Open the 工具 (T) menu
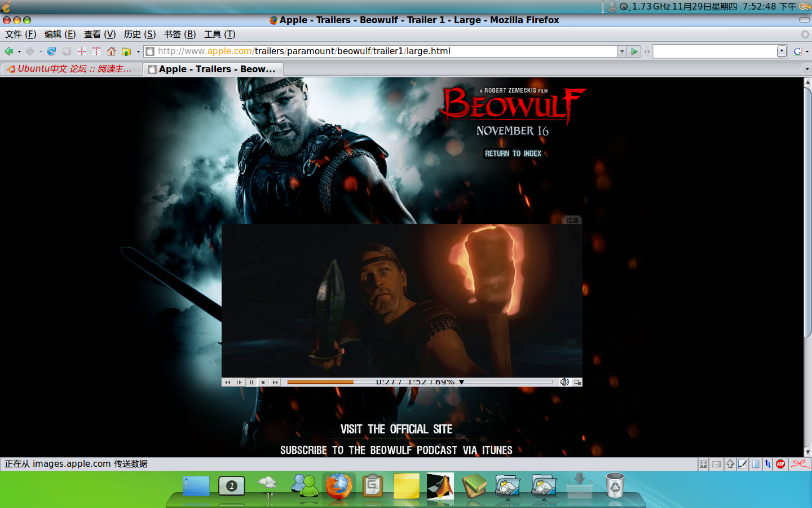Screen dimensions: 812x508 click(x=220, y=34)
